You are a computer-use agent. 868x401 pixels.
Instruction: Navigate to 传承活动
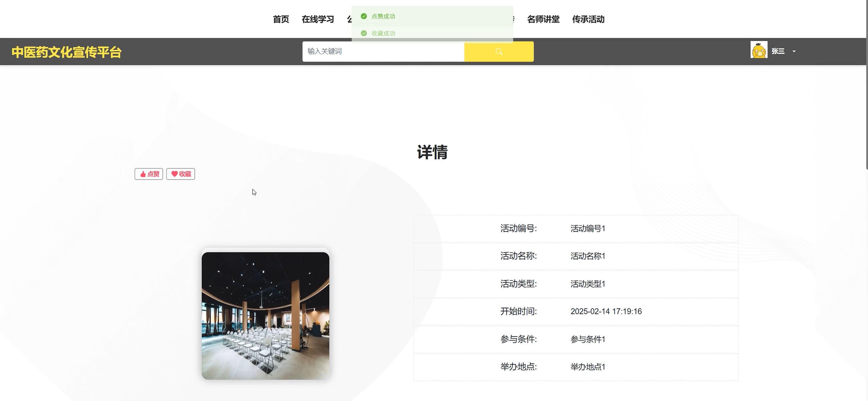588,19
